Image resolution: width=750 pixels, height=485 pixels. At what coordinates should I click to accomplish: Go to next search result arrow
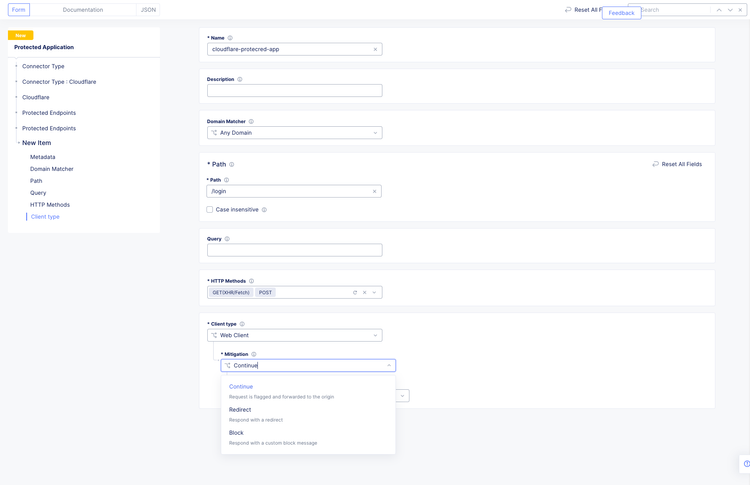coord(730,10)
